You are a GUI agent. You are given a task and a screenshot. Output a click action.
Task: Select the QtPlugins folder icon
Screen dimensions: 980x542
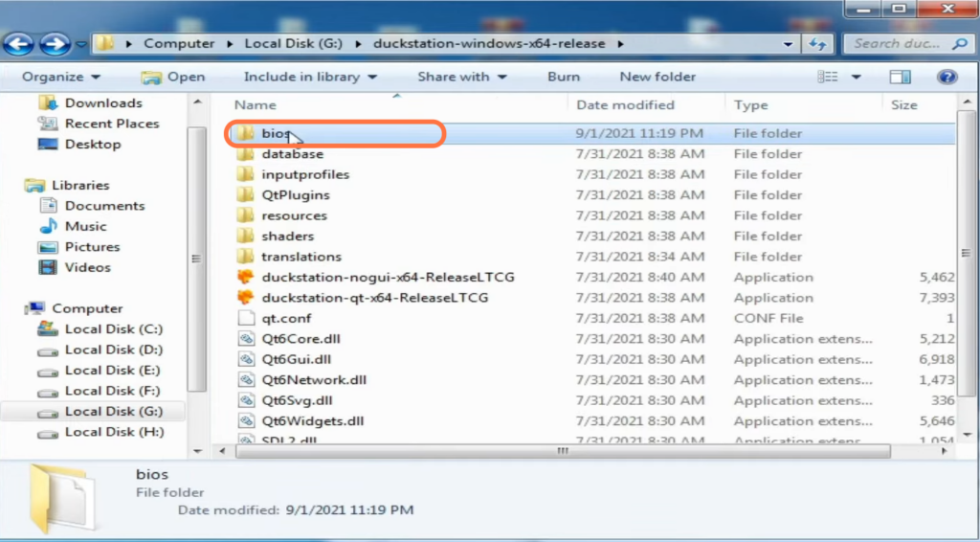245,195
